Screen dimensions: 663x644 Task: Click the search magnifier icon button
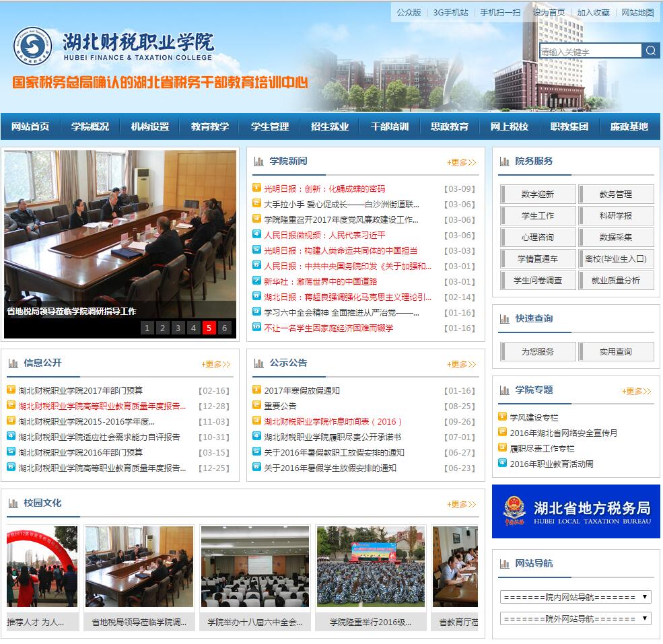click(x=650, y=50)
